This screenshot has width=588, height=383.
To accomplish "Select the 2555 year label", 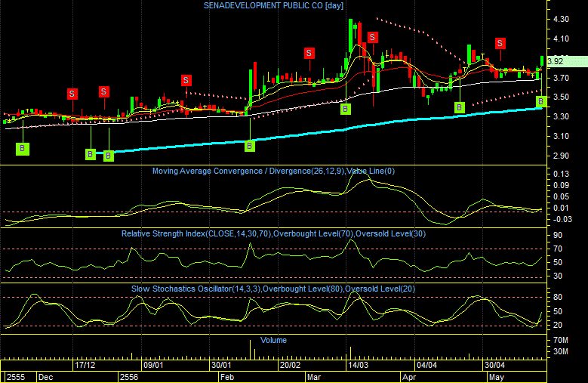I will [x=16, y=377].
